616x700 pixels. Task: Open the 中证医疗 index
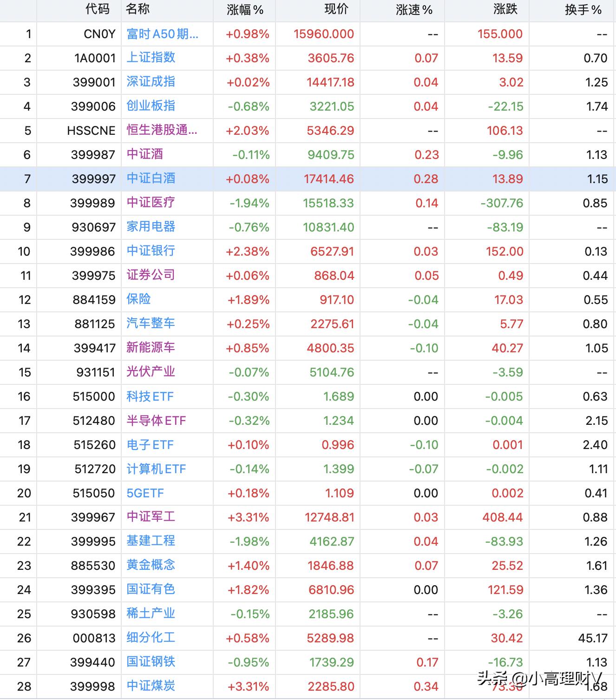[x=151, y=203]
